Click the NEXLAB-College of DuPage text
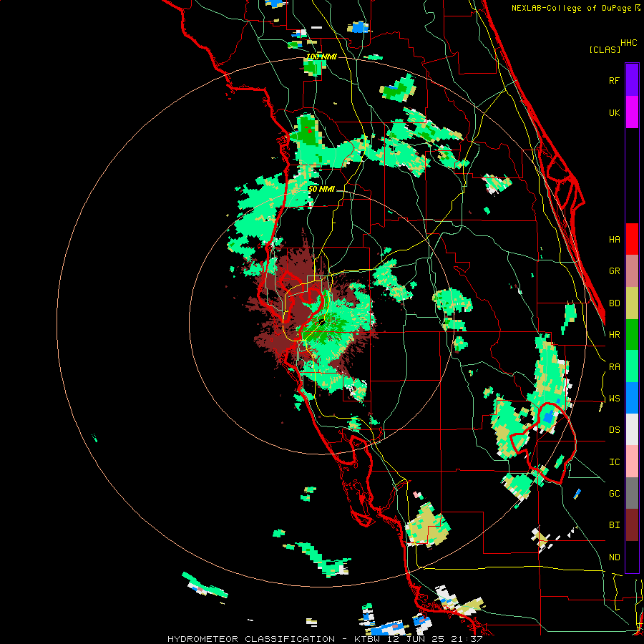Screen dimensions: 644x644 pos(571,8)
